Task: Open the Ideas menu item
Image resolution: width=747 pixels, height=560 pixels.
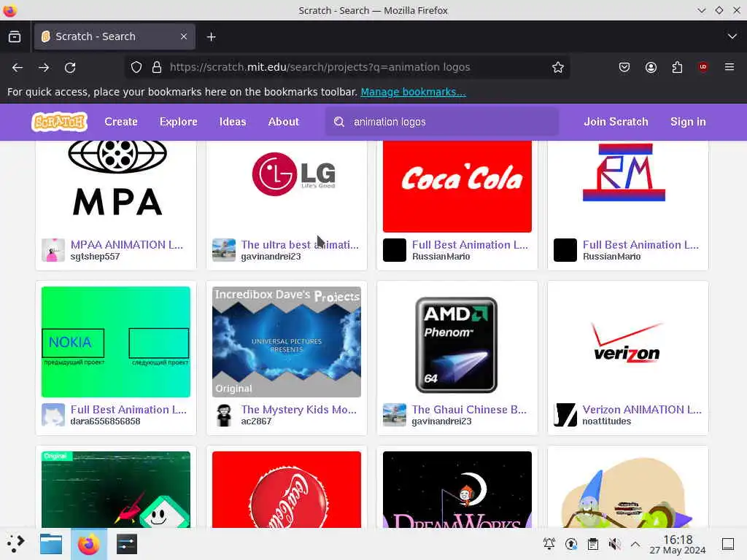Action: click(233, 122)
